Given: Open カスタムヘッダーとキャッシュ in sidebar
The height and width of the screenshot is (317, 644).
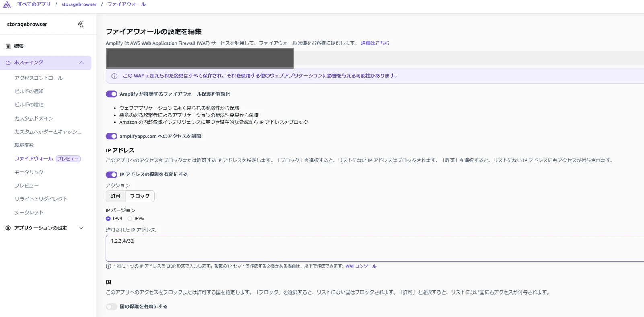Looking at the screenshot, I should tap(48, 131).
